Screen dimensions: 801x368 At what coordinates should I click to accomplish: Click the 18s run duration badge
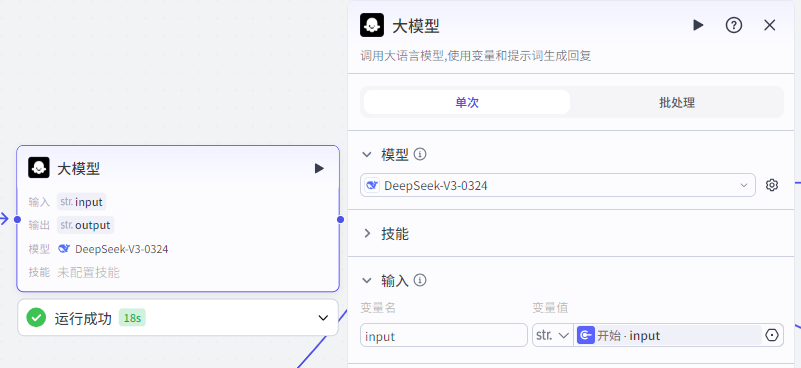pyautogui.click(x=132, y=318)
